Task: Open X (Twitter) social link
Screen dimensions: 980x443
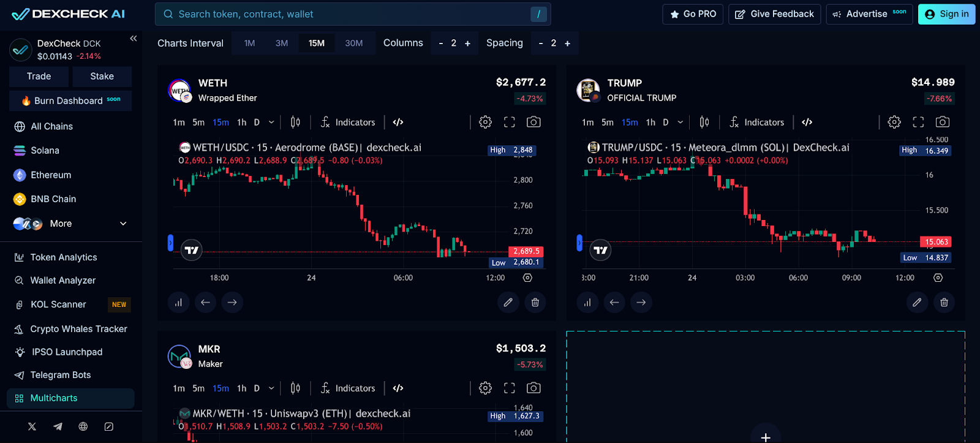Action: click(32, 426)
